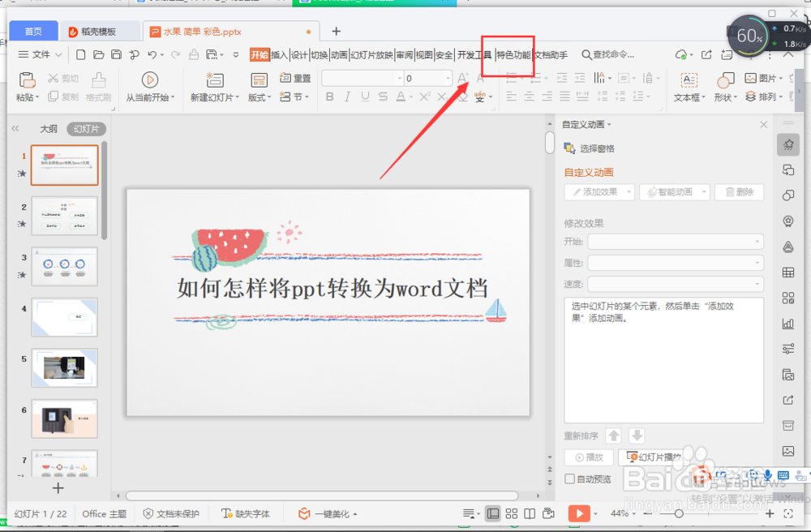
Task: Insert a text box via 文本框 icon
Action: [689, 87]
